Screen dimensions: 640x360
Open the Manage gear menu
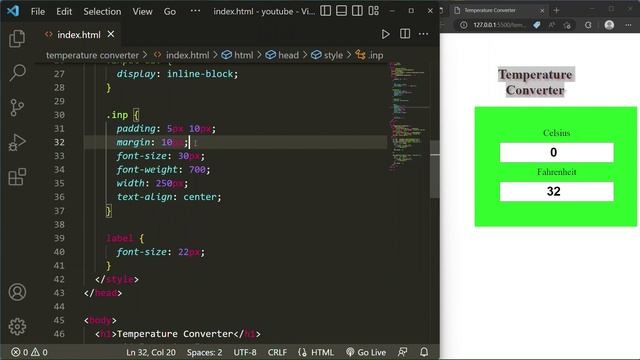(x=17, y=327)
